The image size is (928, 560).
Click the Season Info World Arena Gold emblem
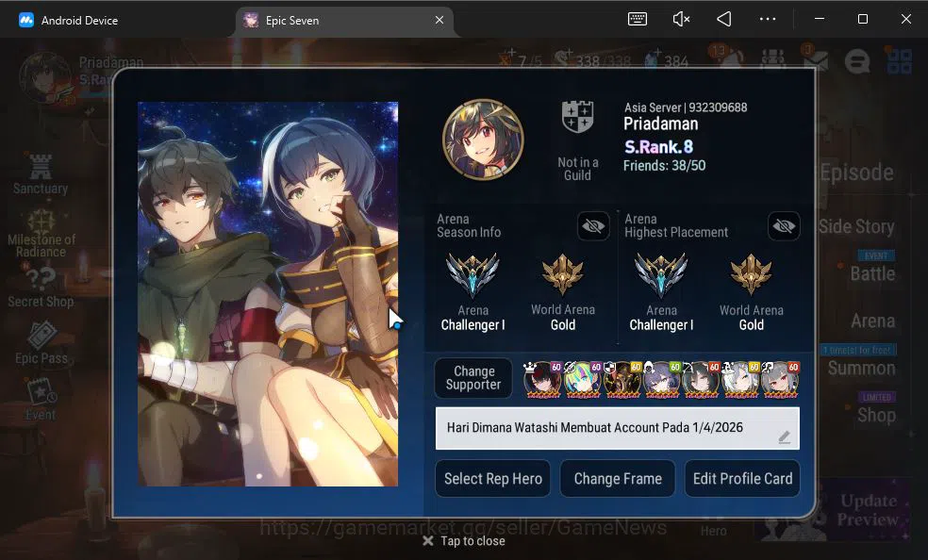click(x=562, y=275)
